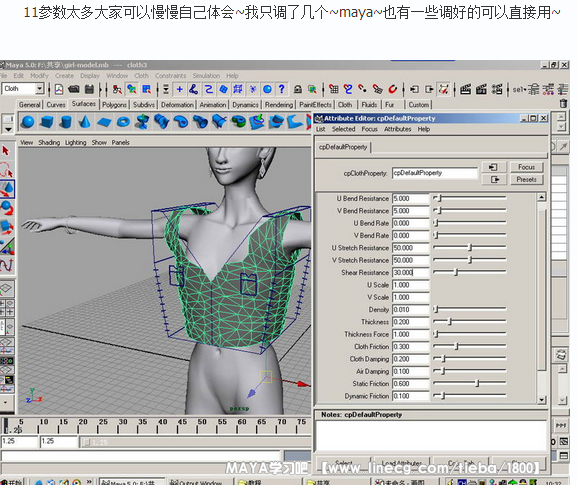Open Attributes menu in Attribute Editor
Viewport: 577px width, 485px height.
pos(397,129)
